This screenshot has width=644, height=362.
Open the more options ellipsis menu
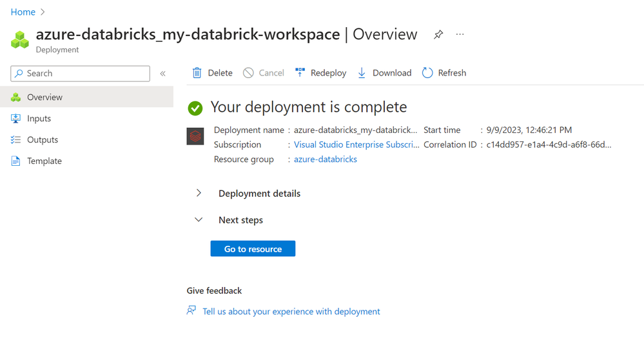(460, 34)
